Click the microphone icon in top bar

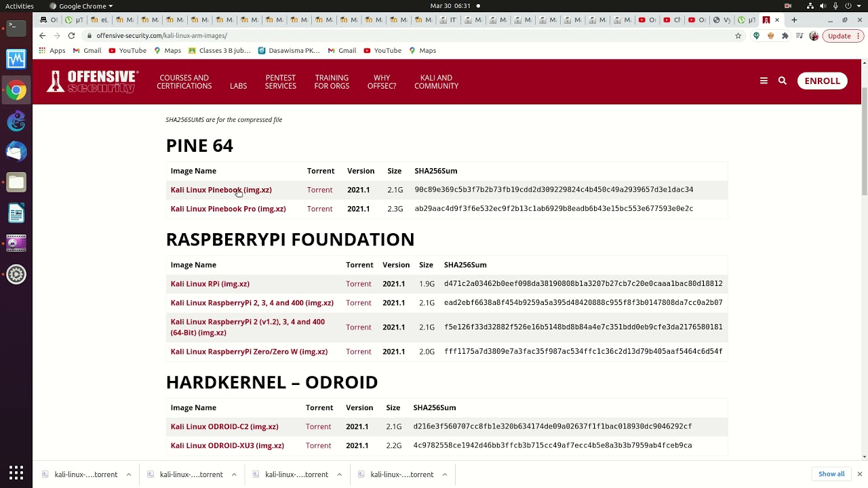(835, 6)
